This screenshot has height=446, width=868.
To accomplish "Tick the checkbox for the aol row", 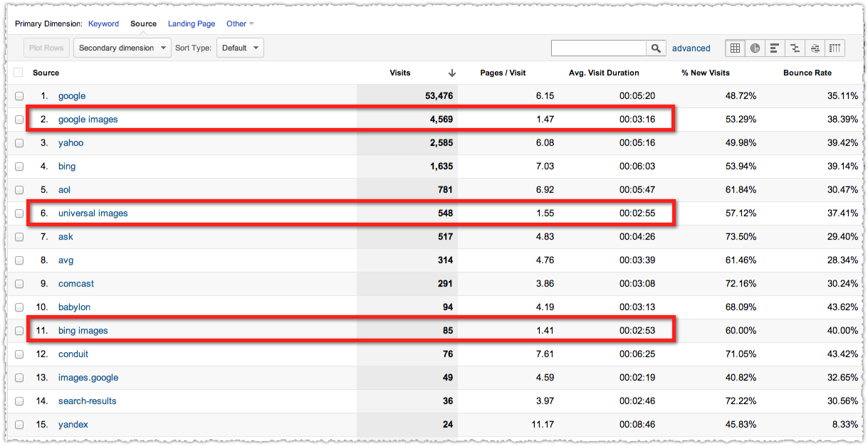I will pos(19,190).
